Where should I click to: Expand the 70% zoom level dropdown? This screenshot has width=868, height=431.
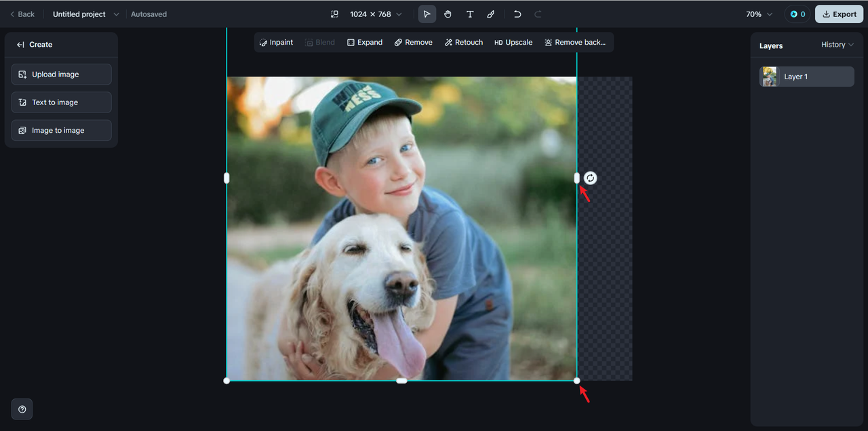pyautogui.click(x=759, y=14)
